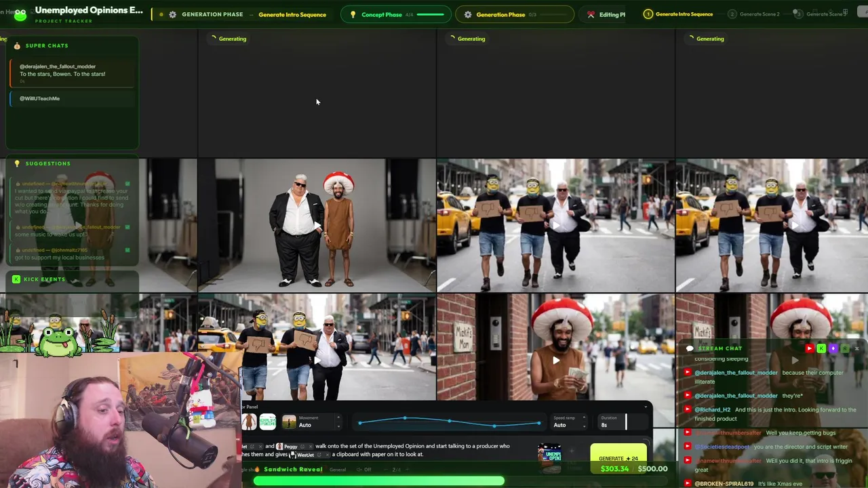Click the X icon in Stream Chat header
The image size is (868, 488).
[856, 348]
